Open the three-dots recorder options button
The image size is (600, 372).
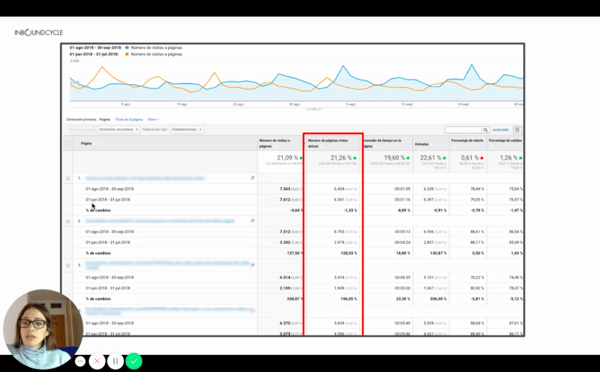coord(80,361)
